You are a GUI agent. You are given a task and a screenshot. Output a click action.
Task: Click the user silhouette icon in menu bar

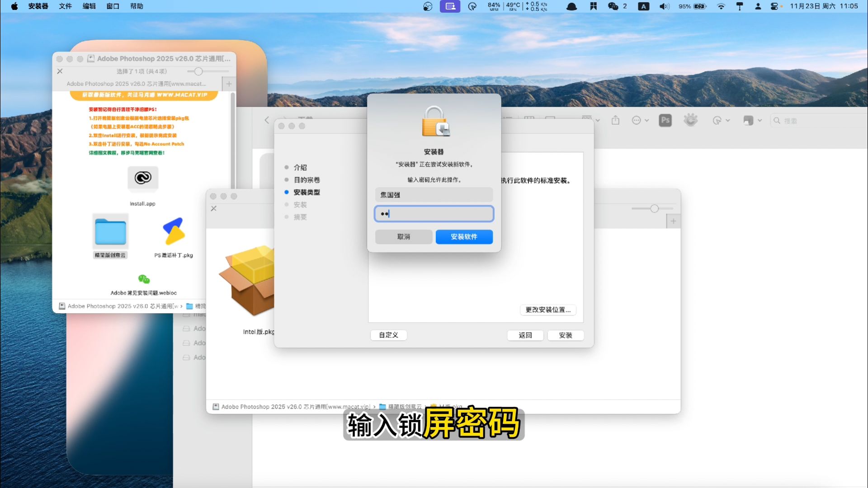758,6
